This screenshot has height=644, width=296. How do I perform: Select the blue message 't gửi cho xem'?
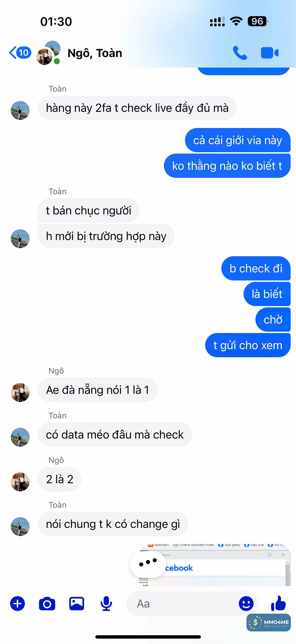[248, 345]
